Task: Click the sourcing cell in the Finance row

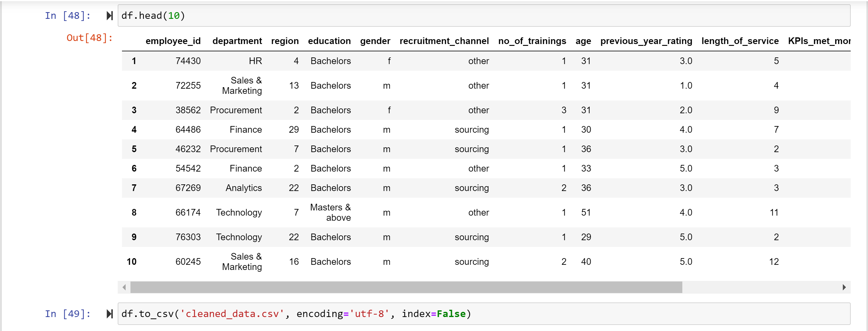Action: (x=471, y=130)
